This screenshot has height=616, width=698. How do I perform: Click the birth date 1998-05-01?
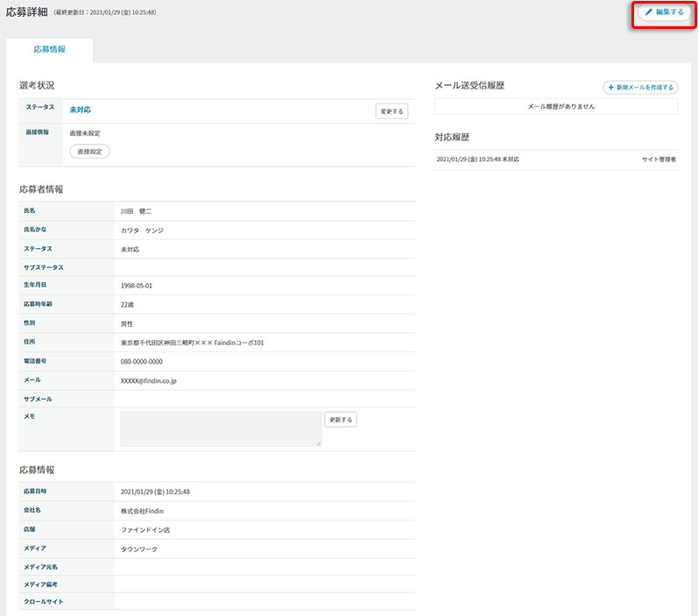tap(139, 286)
